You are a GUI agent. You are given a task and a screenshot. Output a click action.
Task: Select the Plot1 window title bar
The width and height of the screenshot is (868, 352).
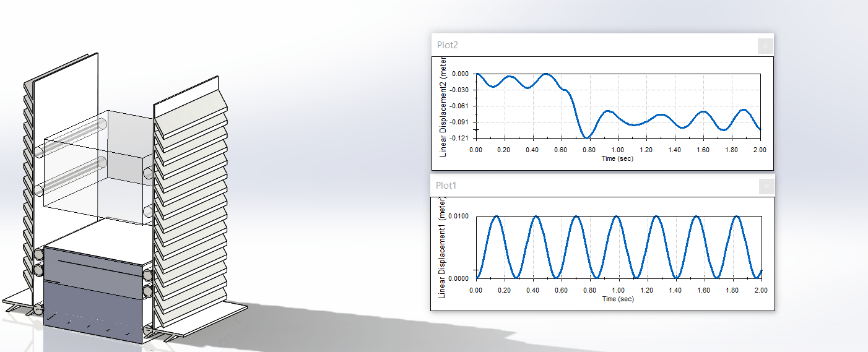pyautogui.click(x=602, y=186)
